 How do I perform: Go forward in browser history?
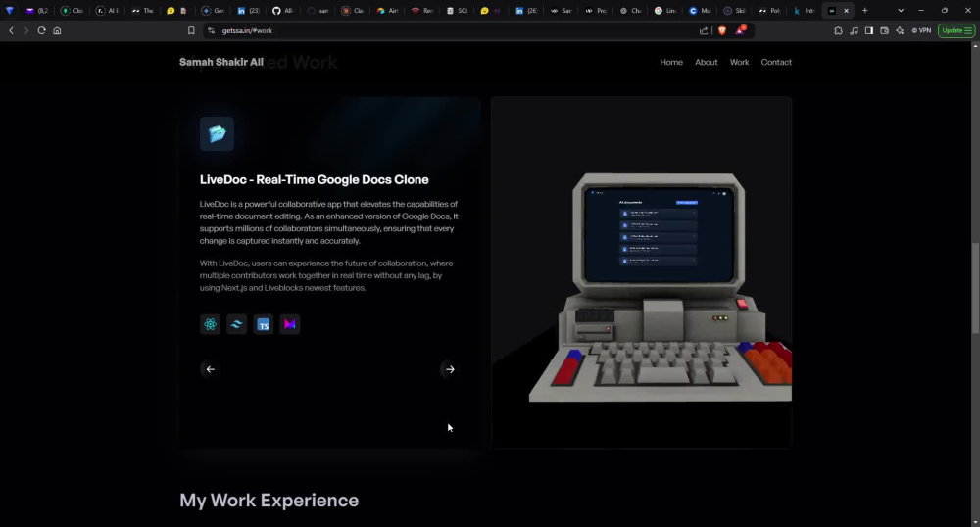click(26, 30)
